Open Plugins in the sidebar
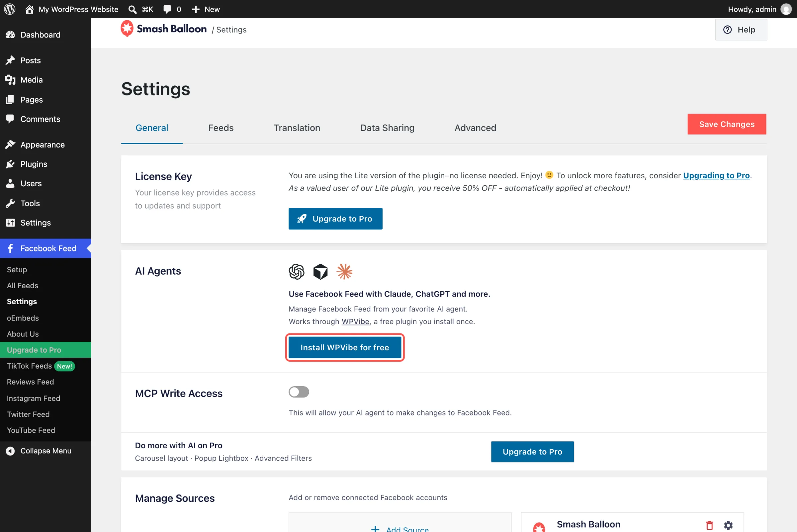 coord(45,164)
